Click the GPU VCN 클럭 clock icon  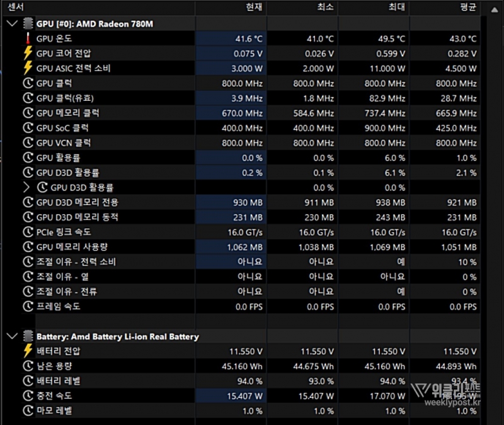pyautogui.click(x=28, y=143)
